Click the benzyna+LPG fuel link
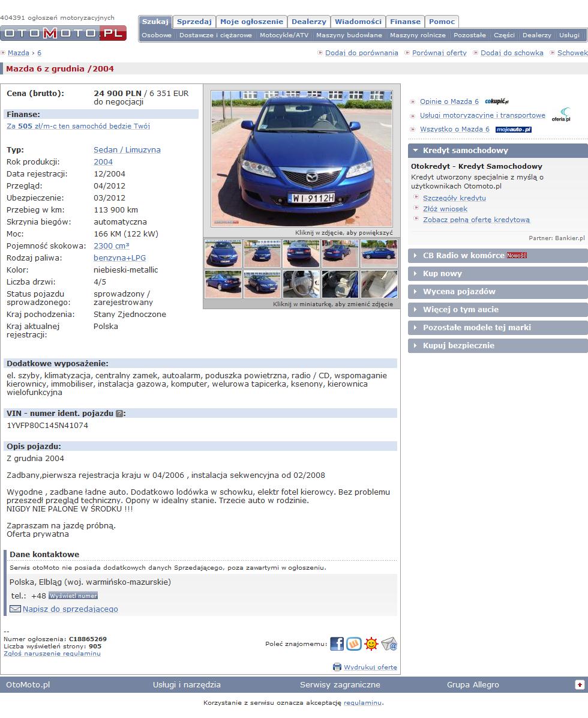 [120, 258]
